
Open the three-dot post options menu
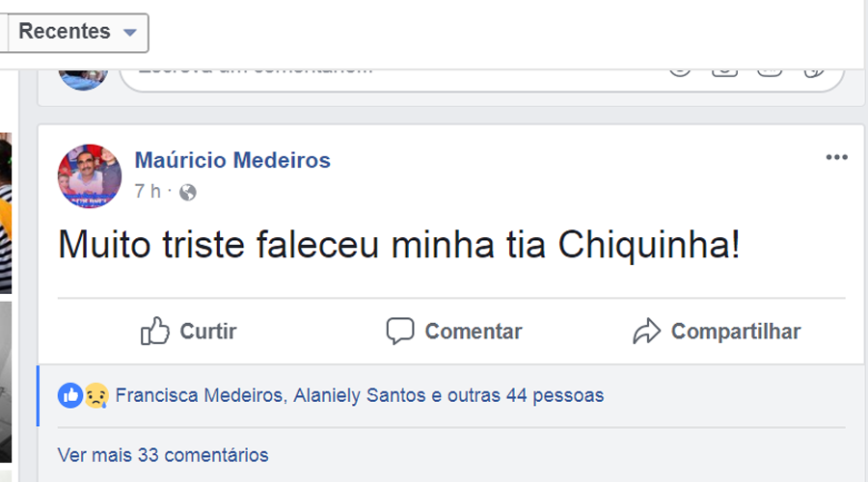tap(836, 158)
